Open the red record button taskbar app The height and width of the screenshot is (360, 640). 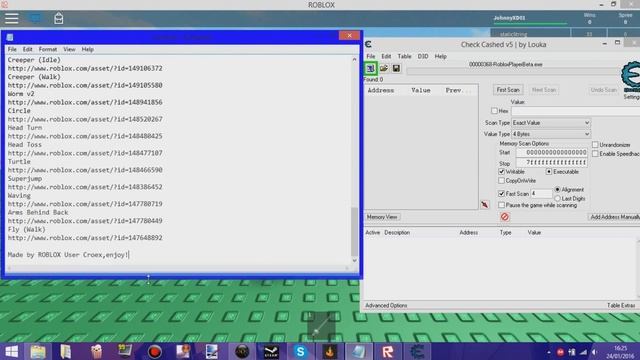point(155,351)
